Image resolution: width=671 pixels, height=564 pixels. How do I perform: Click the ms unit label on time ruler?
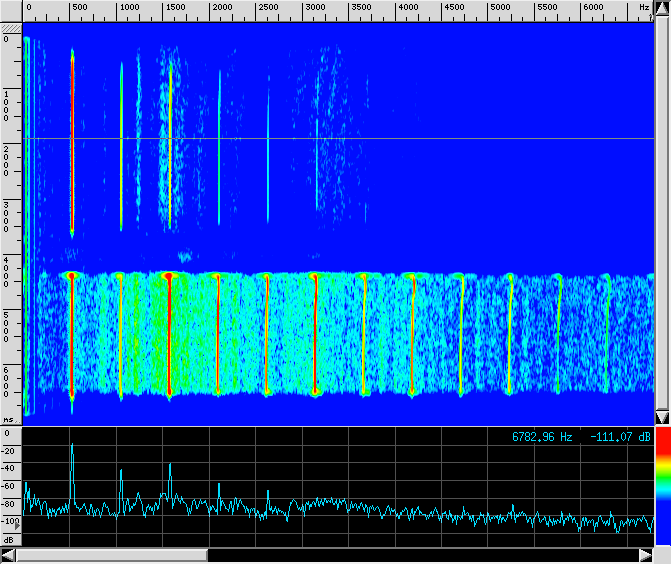point(9,419)
